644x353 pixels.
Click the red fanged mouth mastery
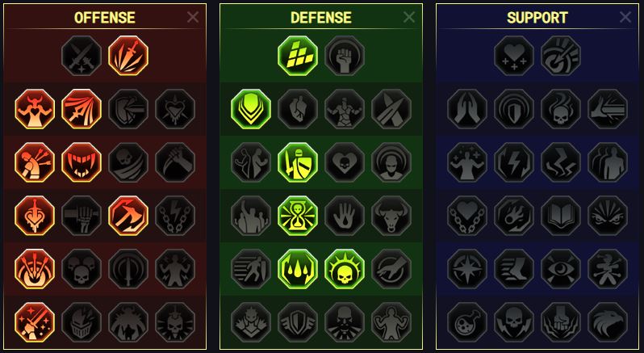(x=82, y=162)
